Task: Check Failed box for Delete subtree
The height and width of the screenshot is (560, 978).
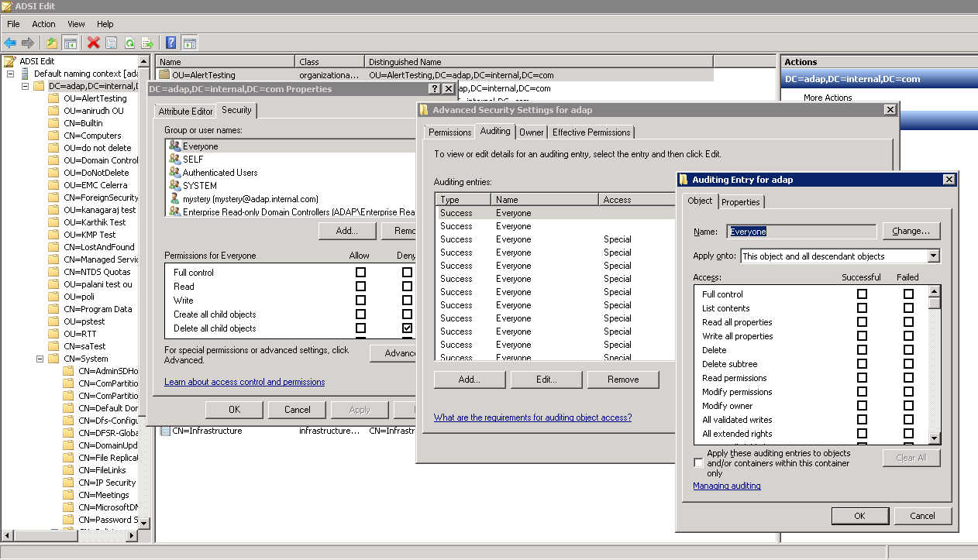Action: pyautogui.click(x=908, y=364)
